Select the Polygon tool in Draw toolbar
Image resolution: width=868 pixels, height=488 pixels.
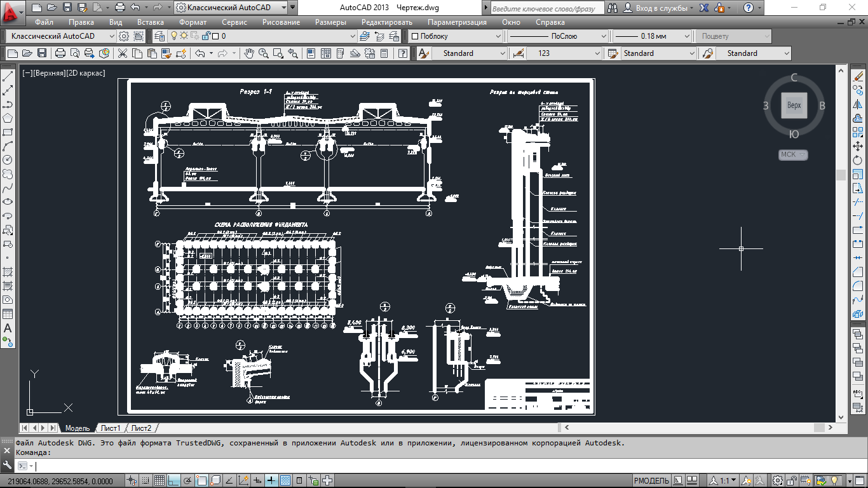point(8,118)
